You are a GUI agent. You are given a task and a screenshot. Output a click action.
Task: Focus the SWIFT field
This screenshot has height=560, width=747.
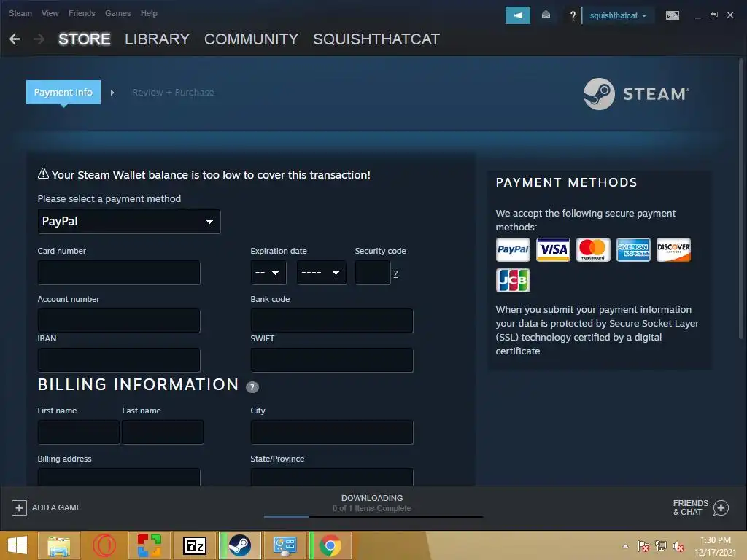click(332, 359)
